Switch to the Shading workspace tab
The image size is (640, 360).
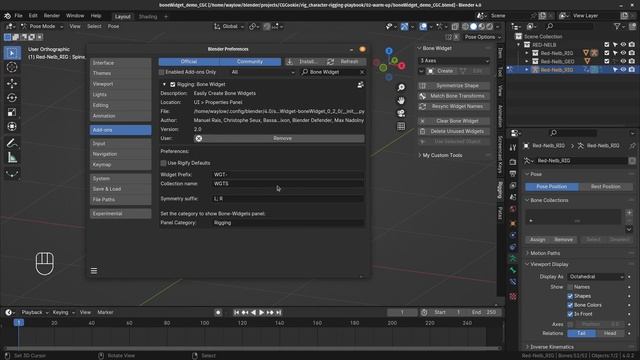click(148, 17)
